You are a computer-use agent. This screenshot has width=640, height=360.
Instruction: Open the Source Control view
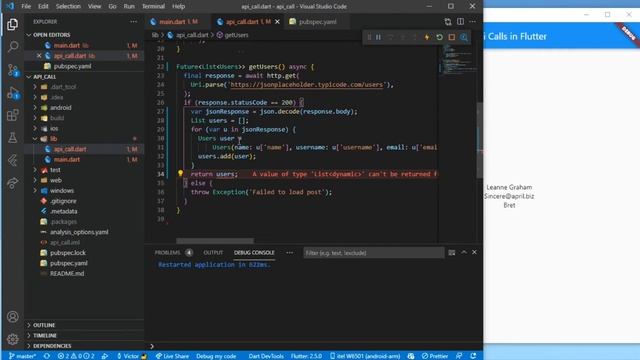[x=13, y=70]
